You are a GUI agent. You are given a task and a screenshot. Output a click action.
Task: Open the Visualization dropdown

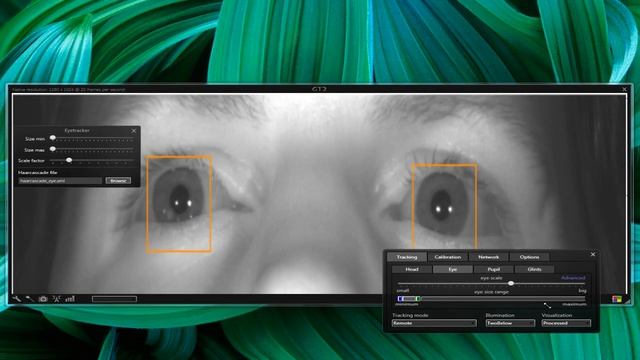566,323
